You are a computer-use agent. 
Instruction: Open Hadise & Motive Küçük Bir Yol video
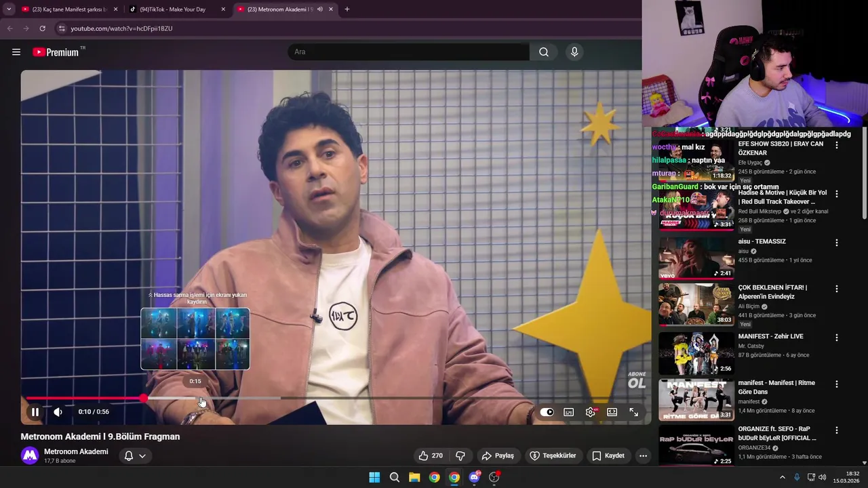[x=783, y=197]
